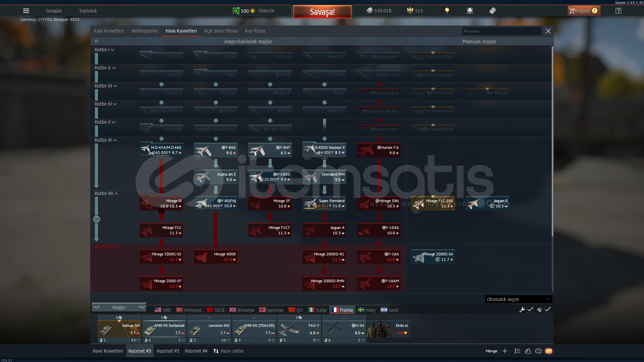Click the Silver Lions balance 530.018
644x362 pixels.
(x=379, y=11)
